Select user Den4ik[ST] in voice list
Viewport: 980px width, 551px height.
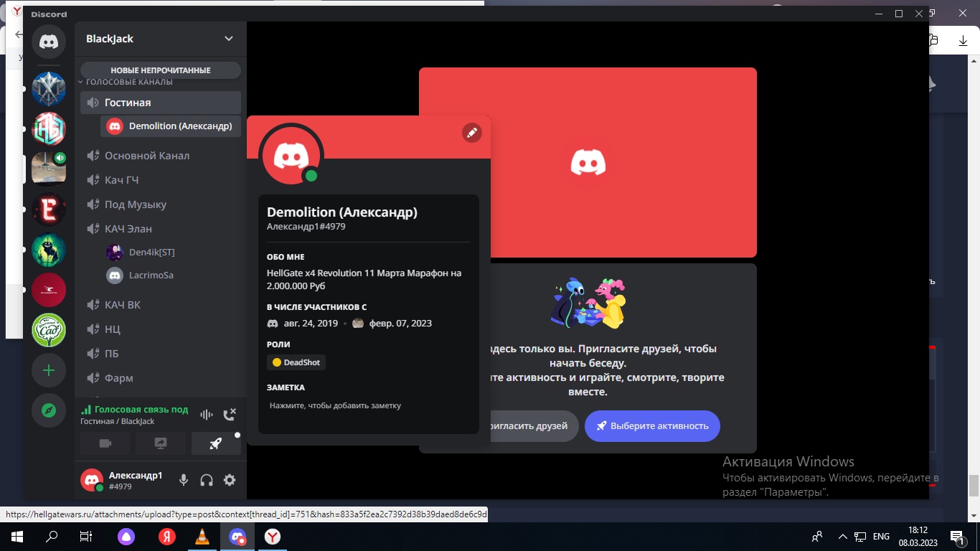[x=171, y=253]
